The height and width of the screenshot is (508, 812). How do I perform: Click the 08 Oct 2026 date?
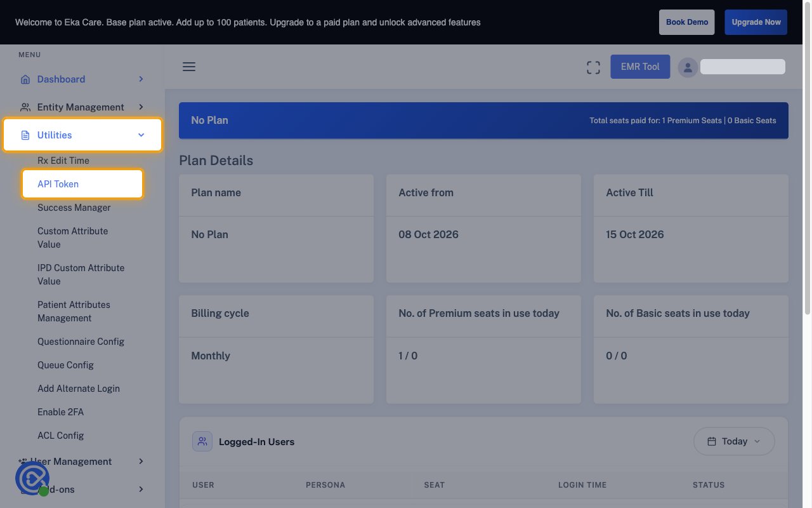tap(428, 234)
